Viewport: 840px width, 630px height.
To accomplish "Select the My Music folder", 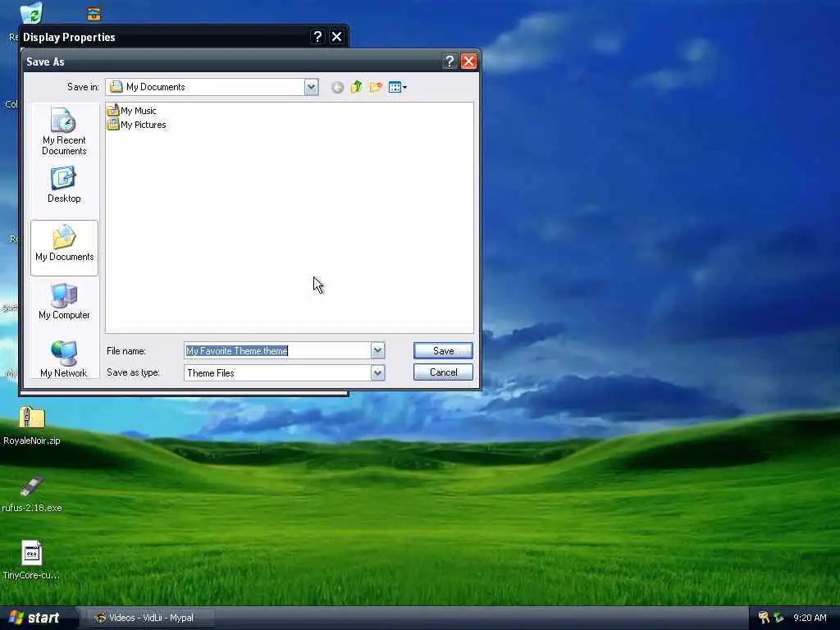I will [x=132, y=111].
